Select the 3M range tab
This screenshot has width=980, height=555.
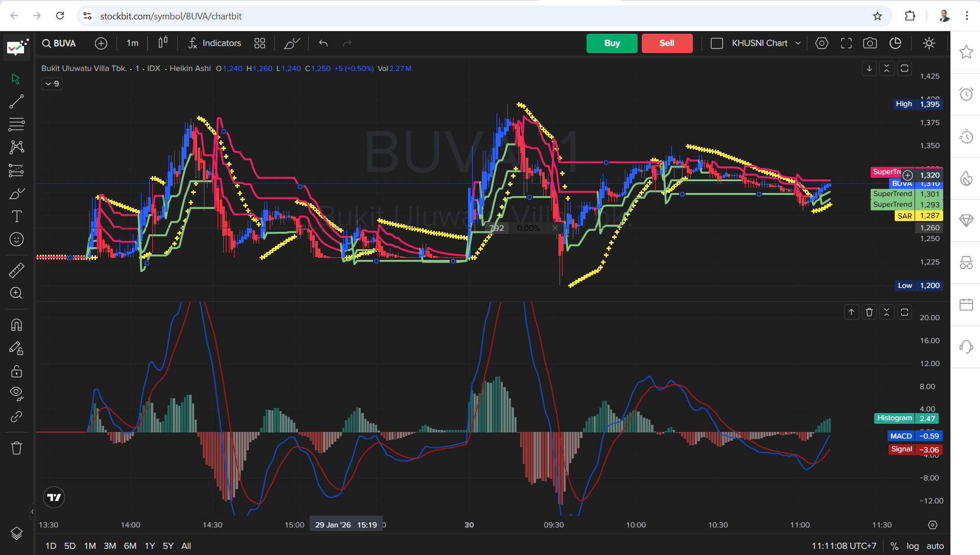click(110, 546)
